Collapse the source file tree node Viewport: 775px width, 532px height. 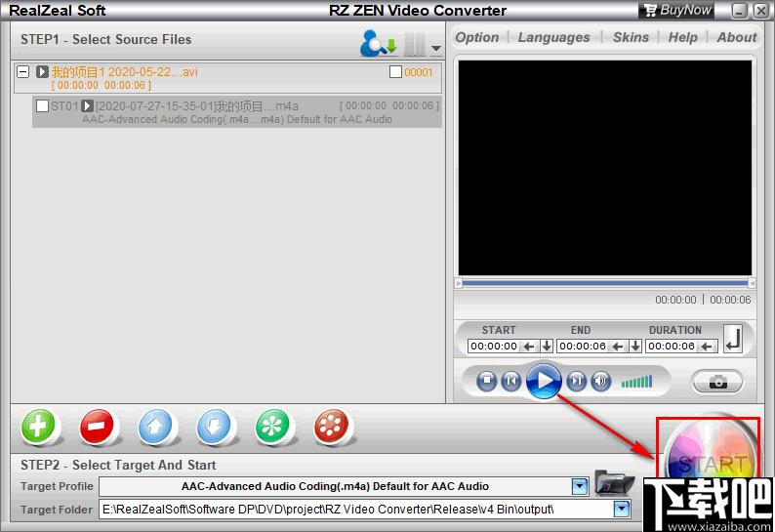pos(22,71)
